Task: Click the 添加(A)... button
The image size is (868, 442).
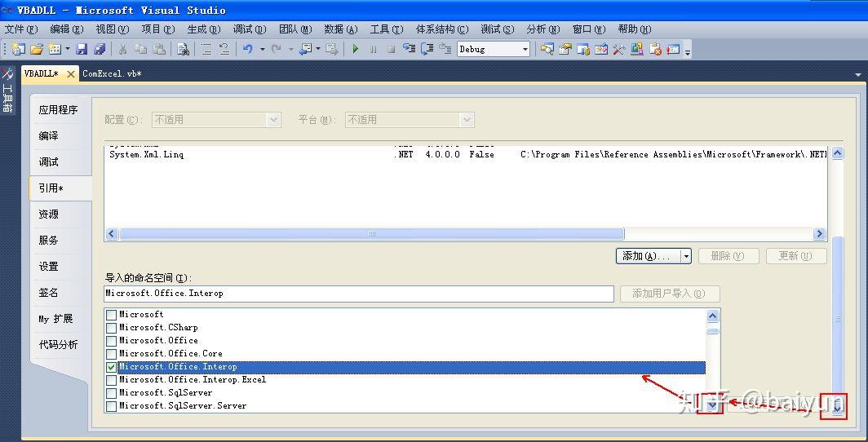Action: pyautogui.click(x=649, y=256)
